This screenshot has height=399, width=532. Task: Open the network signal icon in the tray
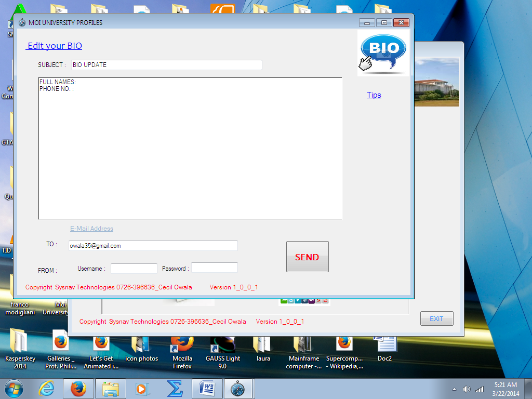pos(480,389)
